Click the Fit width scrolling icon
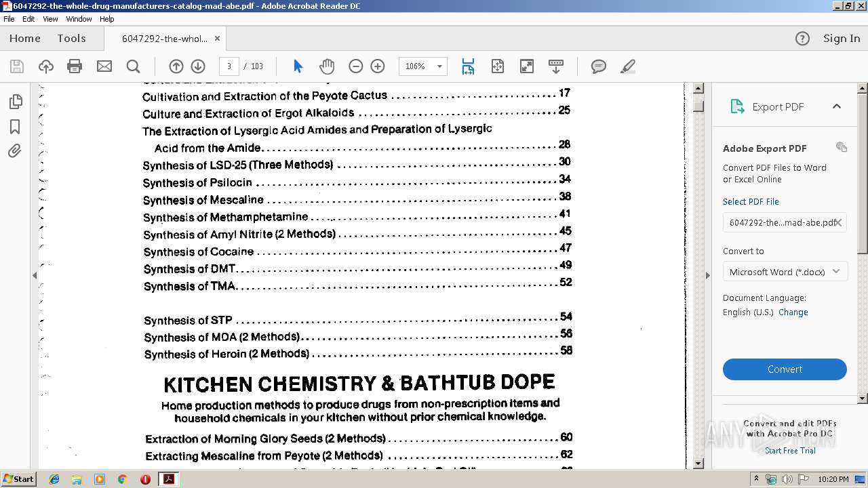Screen dimensions: 868x488 (x=468, y=66)
